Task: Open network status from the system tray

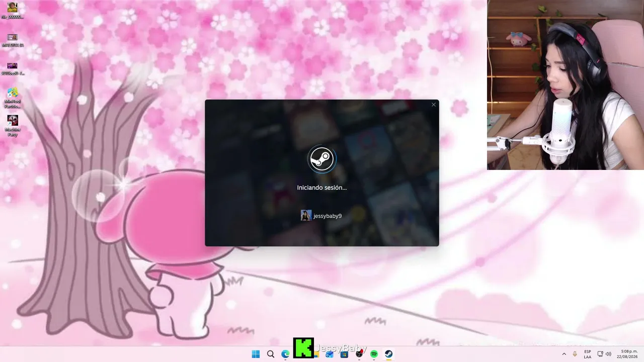Action: tap(600, 354)
